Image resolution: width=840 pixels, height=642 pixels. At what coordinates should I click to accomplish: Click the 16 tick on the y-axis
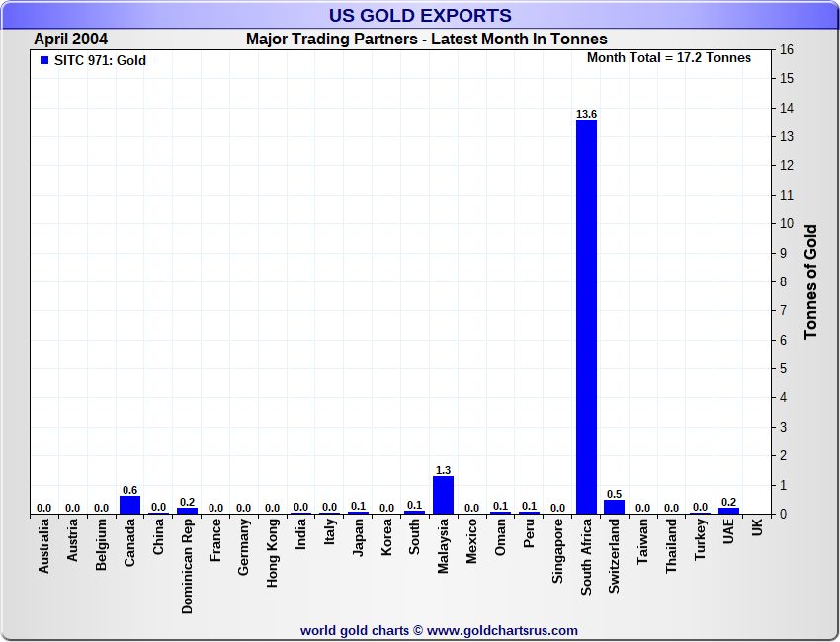787,49
